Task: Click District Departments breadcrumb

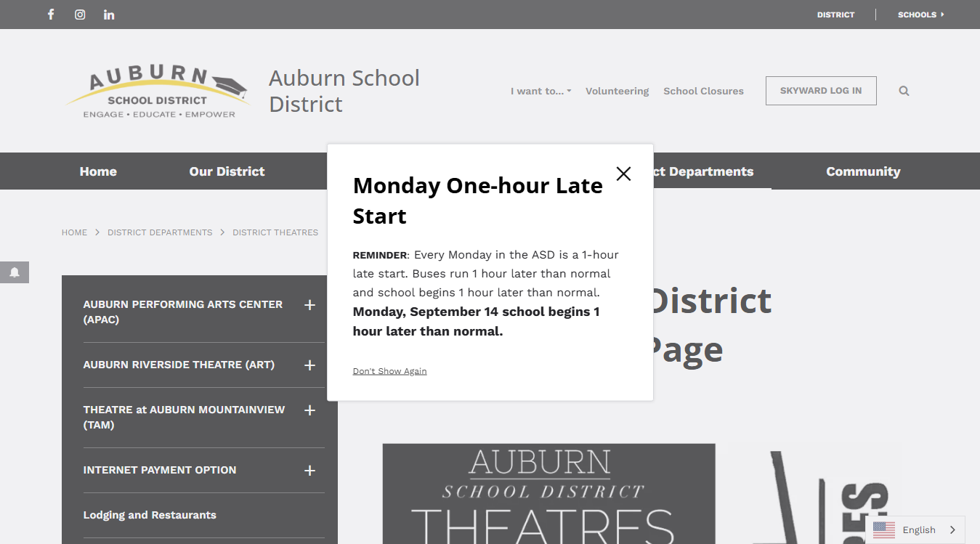Action: pos(160,232)
